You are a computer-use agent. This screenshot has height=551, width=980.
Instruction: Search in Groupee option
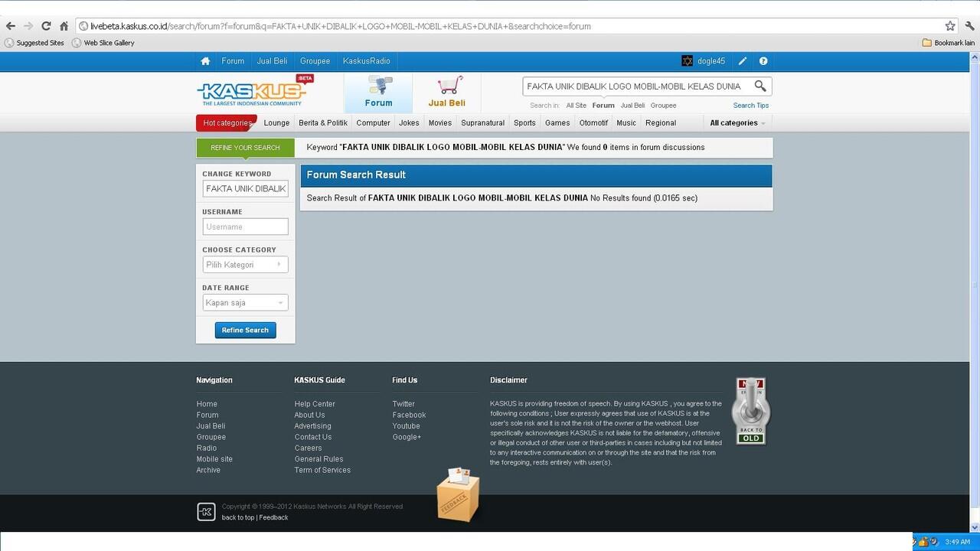point(663,106)
